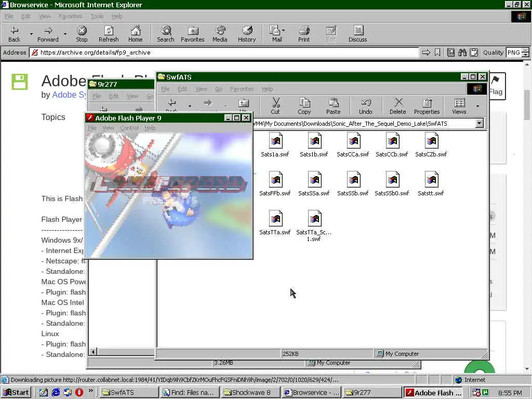
Task: Open Favorites menu in SwfATS window
Action: pyautogui.click(x=242, y=89)
